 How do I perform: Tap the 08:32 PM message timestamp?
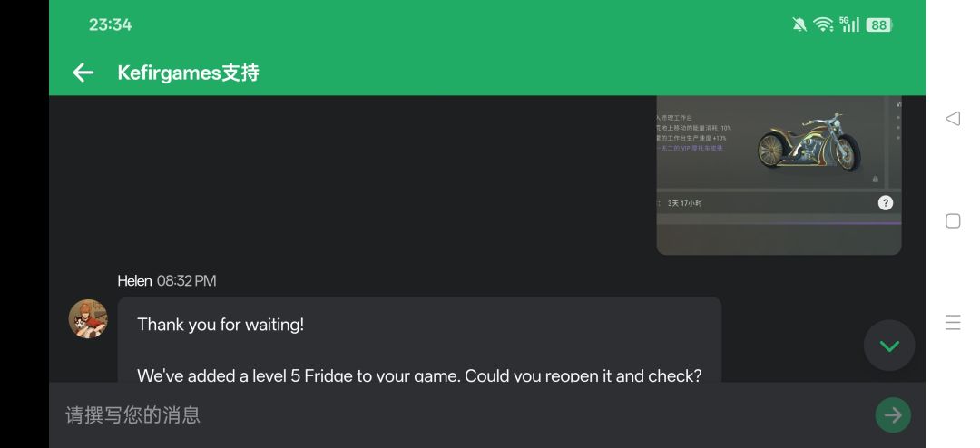pyautogui.click(x=186, y=281)
